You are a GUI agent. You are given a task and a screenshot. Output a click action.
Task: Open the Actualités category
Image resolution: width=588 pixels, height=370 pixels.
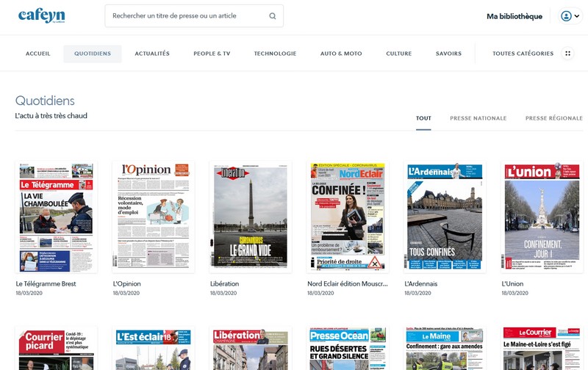pos(152,54)
